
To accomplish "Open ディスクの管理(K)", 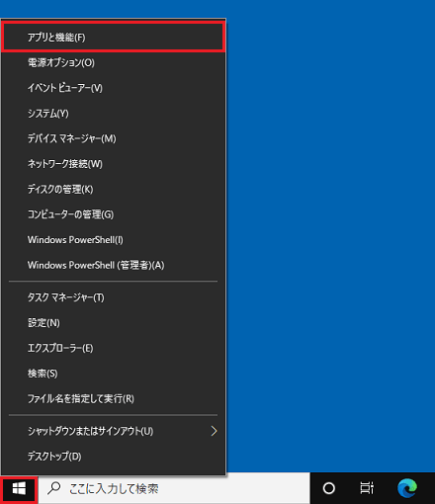I will click(114, 190).
